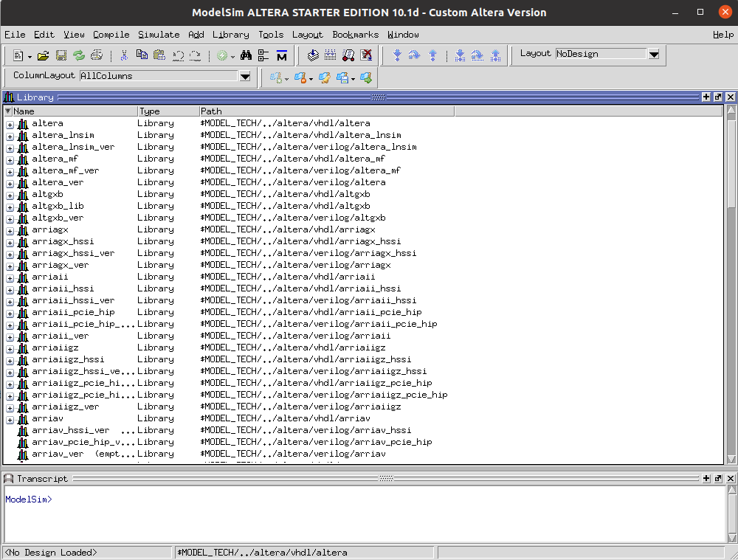Click the Cut scissors icon

tap(124, 55)
